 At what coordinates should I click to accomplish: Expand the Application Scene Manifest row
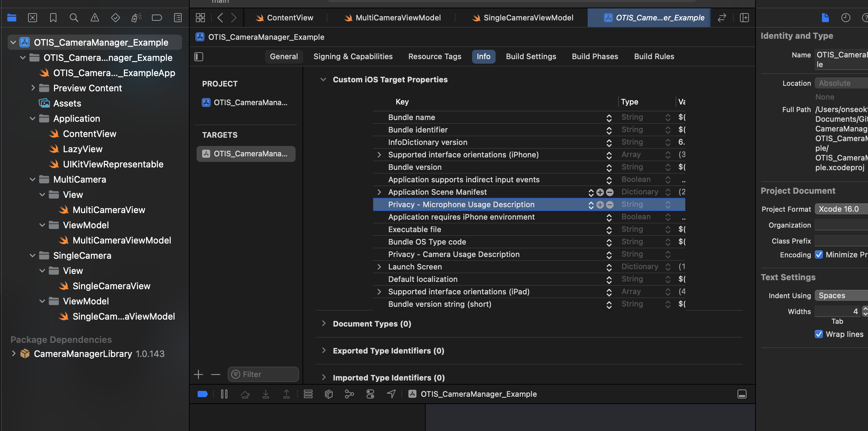pos(379,192)
